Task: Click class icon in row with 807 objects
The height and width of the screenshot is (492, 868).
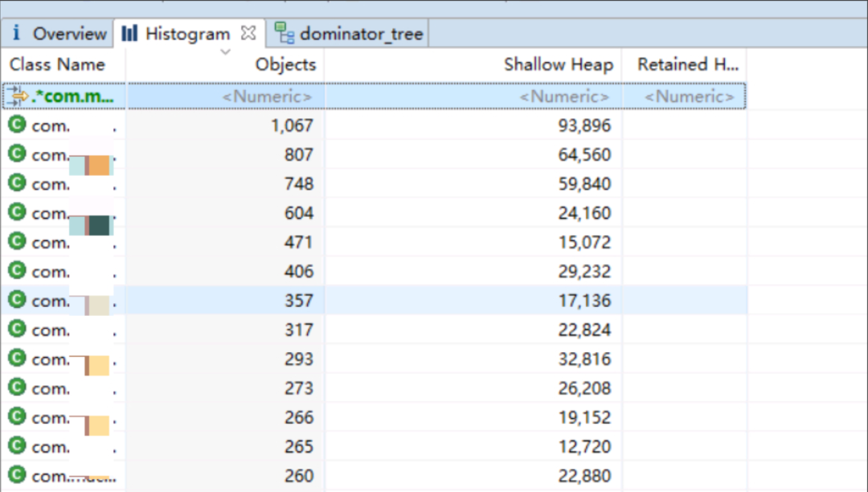Action: [x=17, y=154]
